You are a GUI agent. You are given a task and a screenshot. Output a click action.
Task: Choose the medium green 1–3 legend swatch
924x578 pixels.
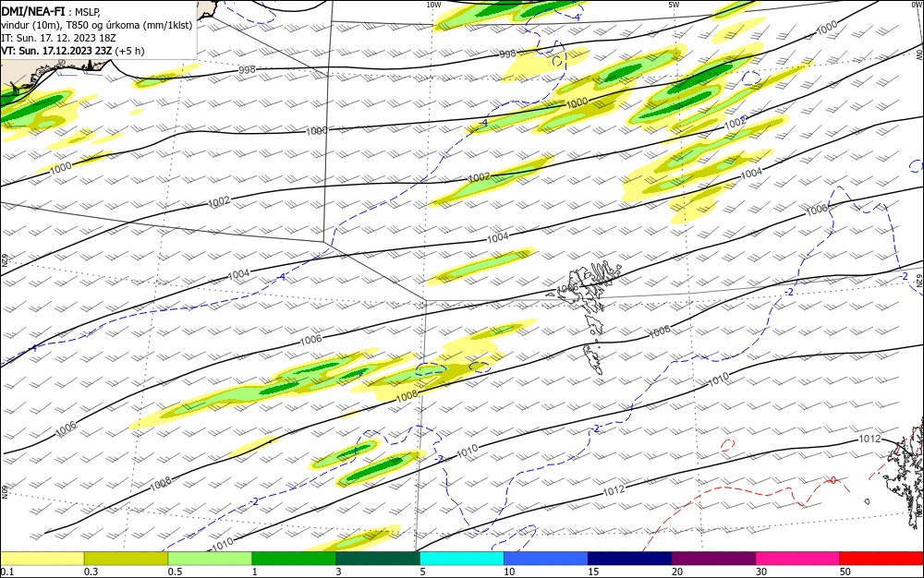pos(294,559)
